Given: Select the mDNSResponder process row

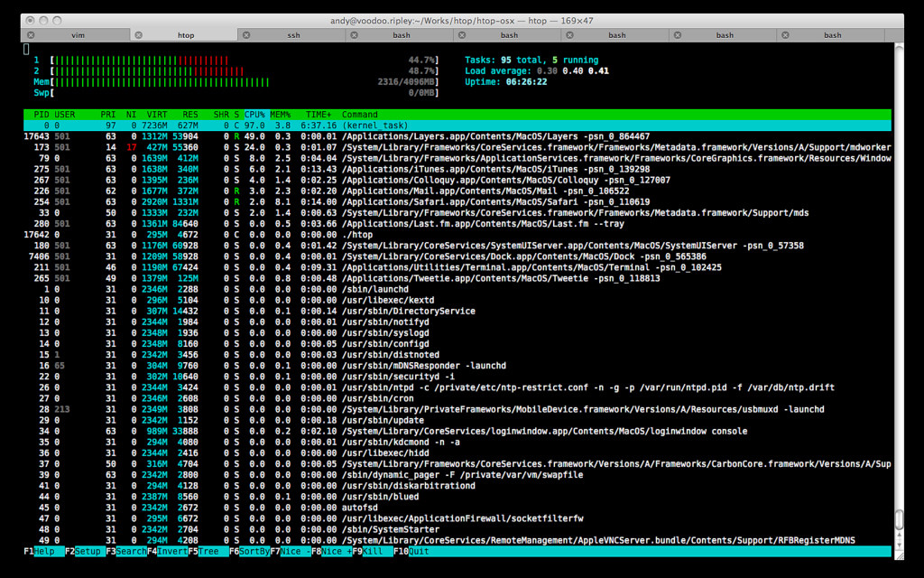Looking at the screenshot, I should 457,366.
